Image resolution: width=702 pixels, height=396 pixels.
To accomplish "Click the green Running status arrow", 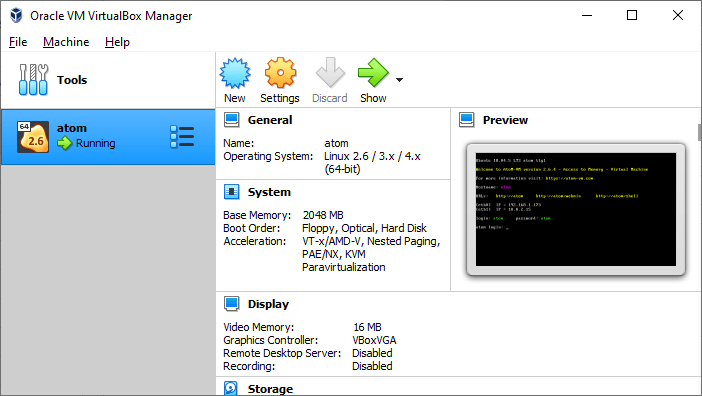I will click(x=64, y=143).
